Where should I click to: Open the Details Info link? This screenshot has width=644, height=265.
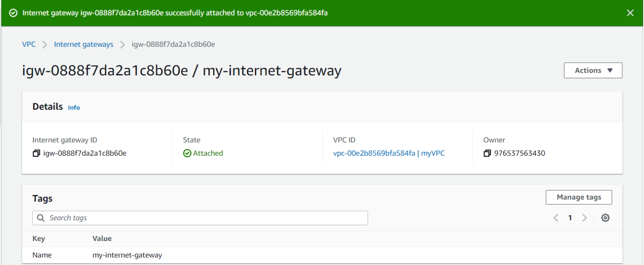tap(74, 108)
